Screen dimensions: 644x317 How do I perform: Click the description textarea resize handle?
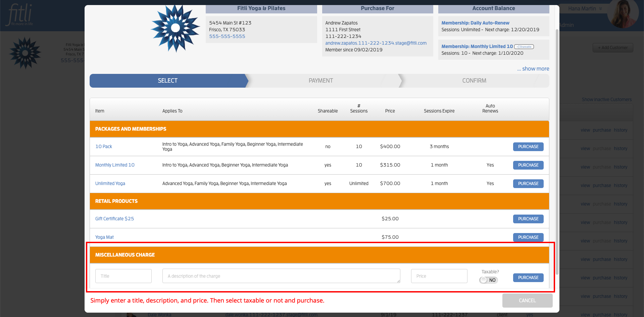click(398, 281)
